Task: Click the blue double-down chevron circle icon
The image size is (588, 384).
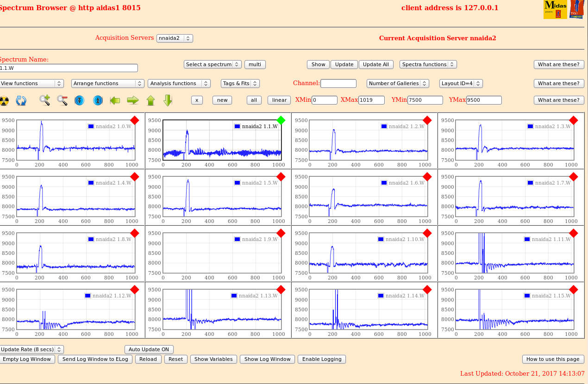Action: [x=79, y=100]
